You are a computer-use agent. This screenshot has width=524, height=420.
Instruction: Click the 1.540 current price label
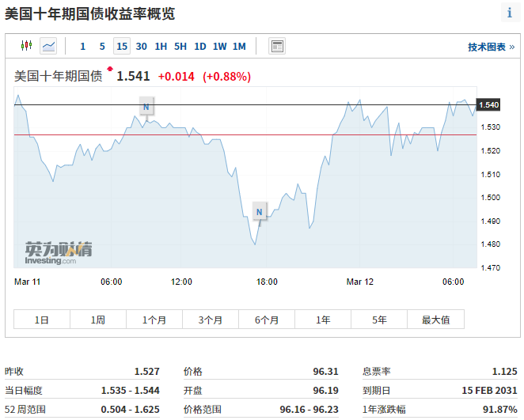(x=489, y=104)
